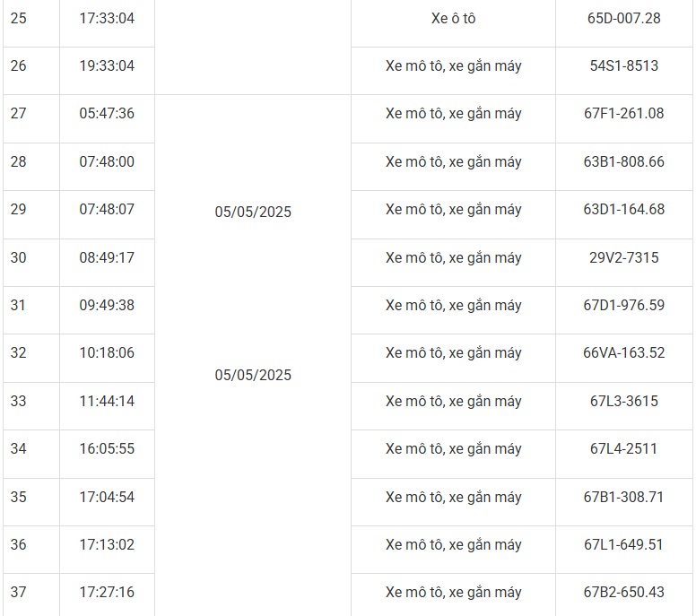Select plate 66VA-163.52

623,353
